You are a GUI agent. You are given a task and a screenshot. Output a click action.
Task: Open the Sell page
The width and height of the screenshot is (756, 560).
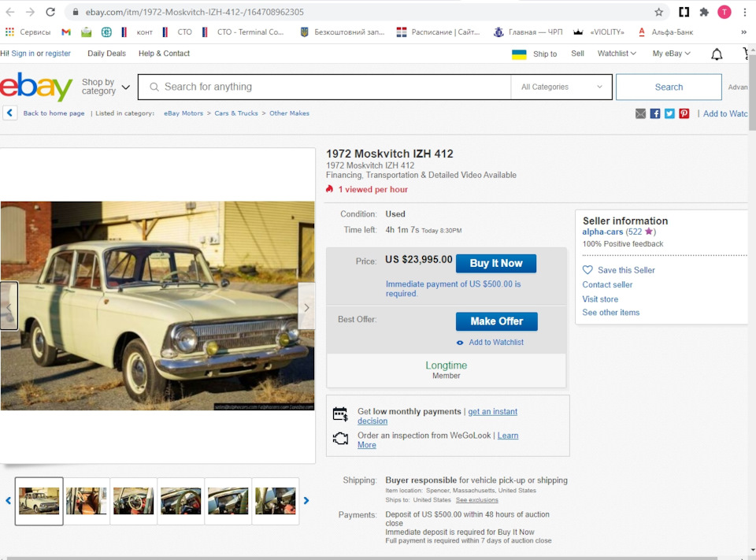click(x=577, y=54)
